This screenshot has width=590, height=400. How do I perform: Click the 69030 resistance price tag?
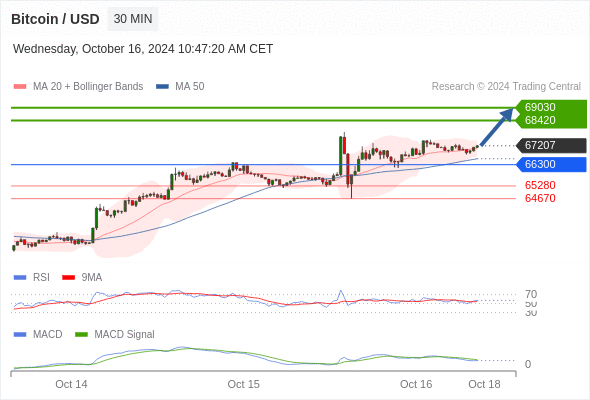pos(551,107)
